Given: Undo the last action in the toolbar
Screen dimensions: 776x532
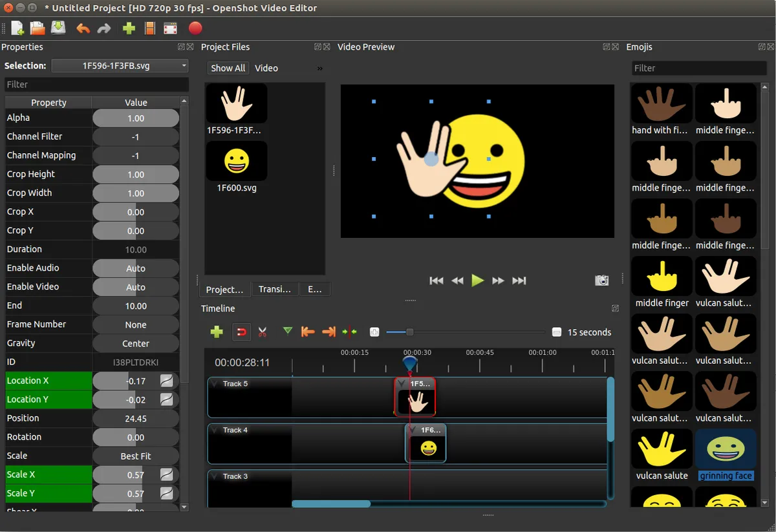Looking at the screenshot, I should click(x=83, y=28).
